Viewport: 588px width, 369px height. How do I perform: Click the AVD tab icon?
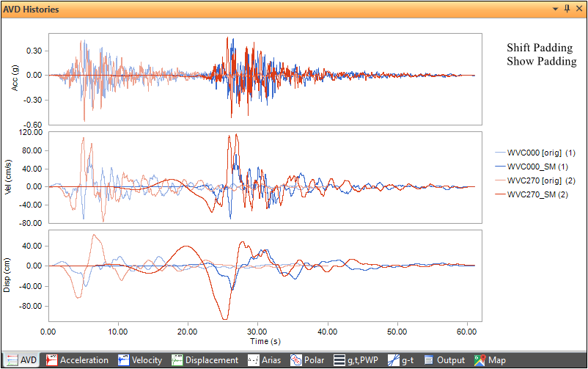click(x=11, y=360)
